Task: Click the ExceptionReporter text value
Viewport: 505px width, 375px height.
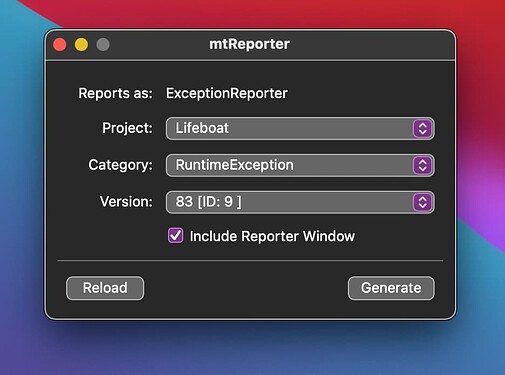Action: (x=227, y=93)
